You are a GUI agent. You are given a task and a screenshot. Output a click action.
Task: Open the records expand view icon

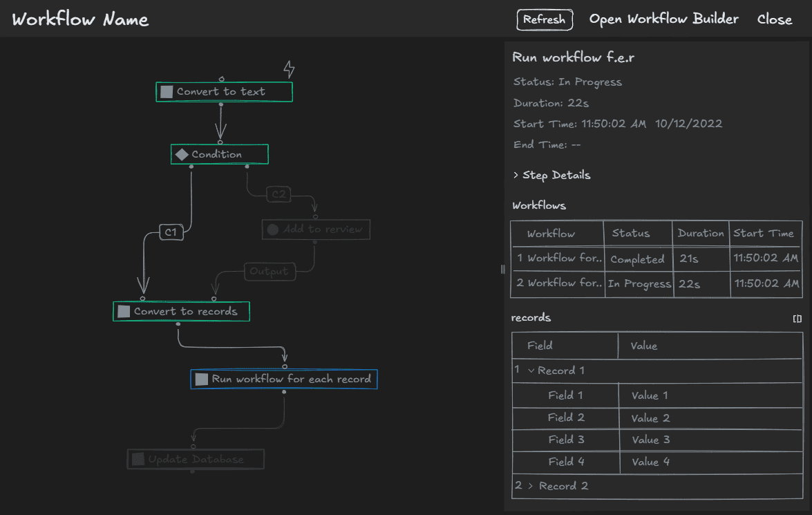pyautogui.click(x=796, y=319)
